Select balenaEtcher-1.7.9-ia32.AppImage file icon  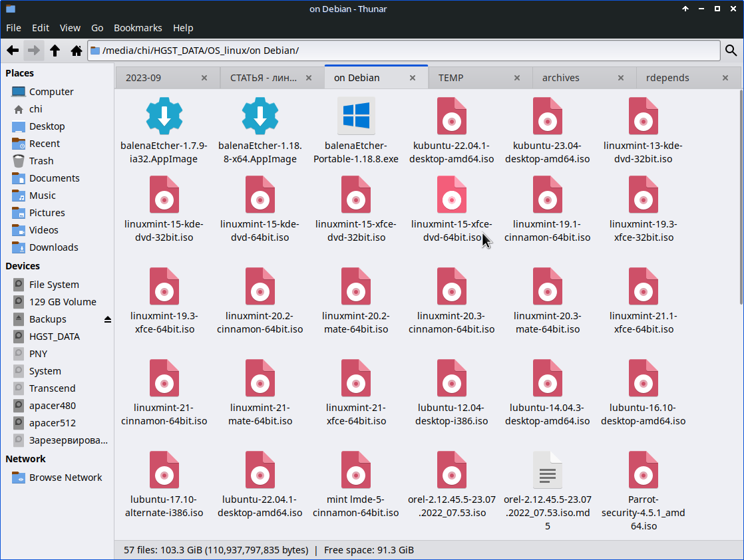click(164, 115)
